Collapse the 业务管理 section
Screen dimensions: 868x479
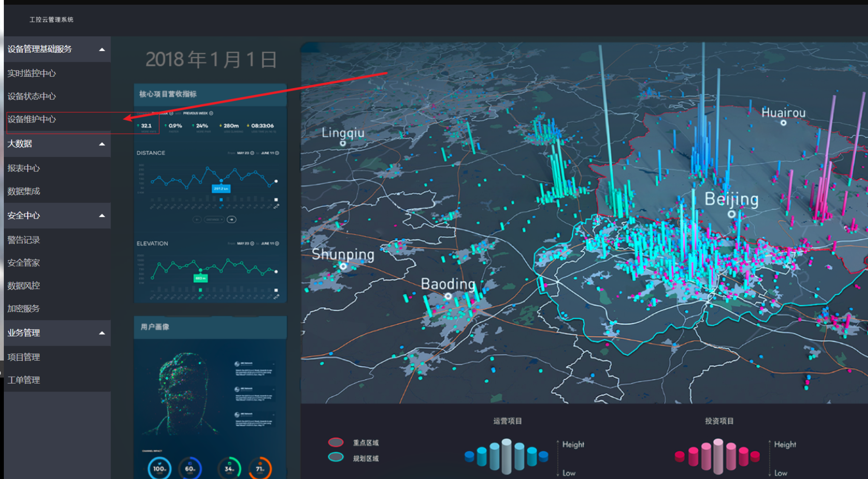pos(102,333)
